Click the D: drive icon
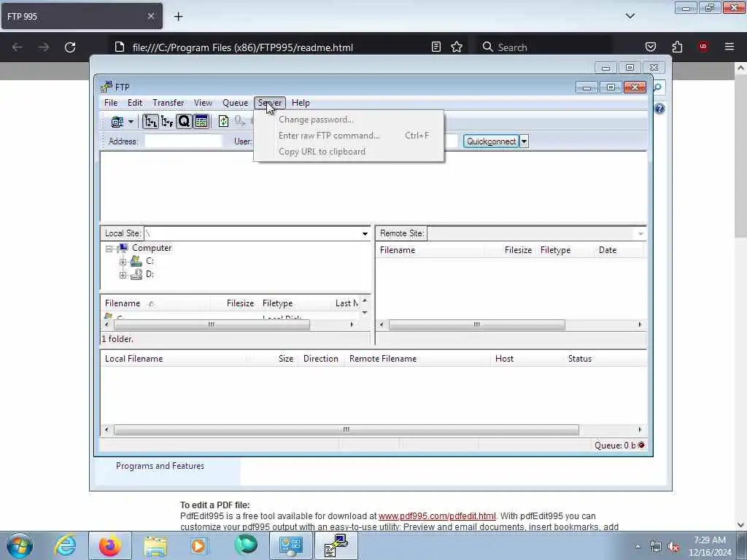 point(136,274)
